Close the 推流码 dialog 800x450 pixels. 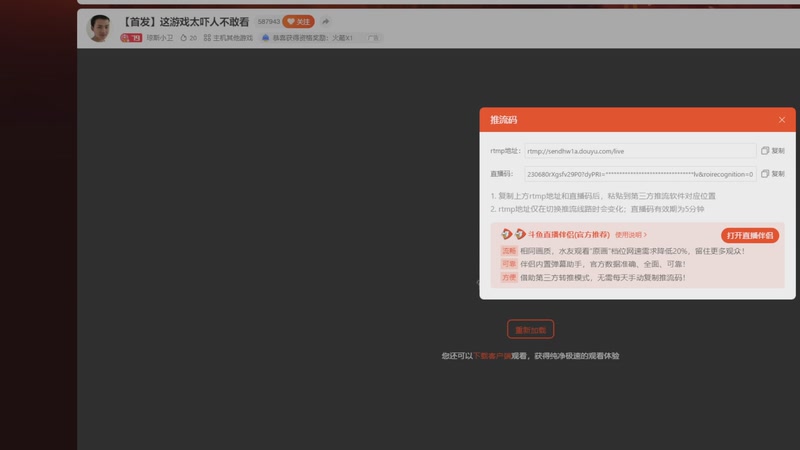point(782,120)
